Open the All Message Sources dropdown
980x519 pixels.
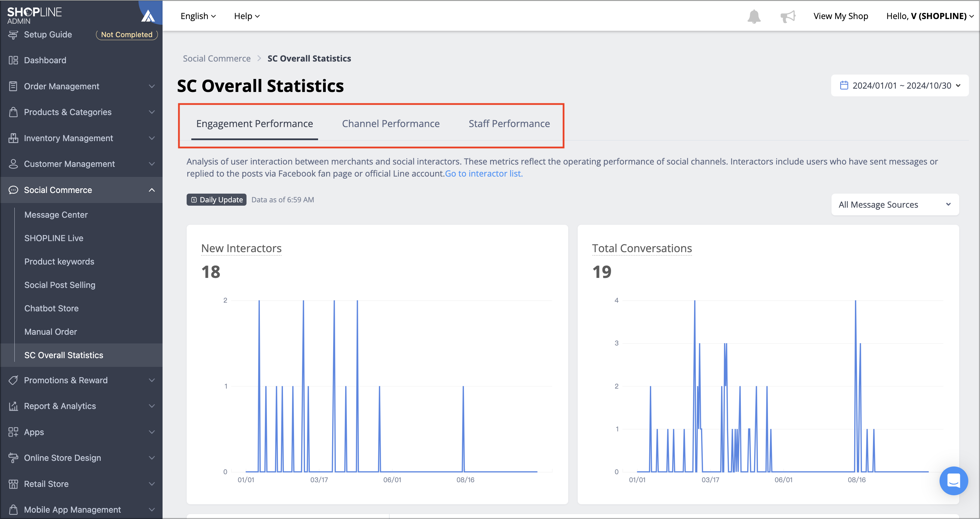[x=895, y=205]
